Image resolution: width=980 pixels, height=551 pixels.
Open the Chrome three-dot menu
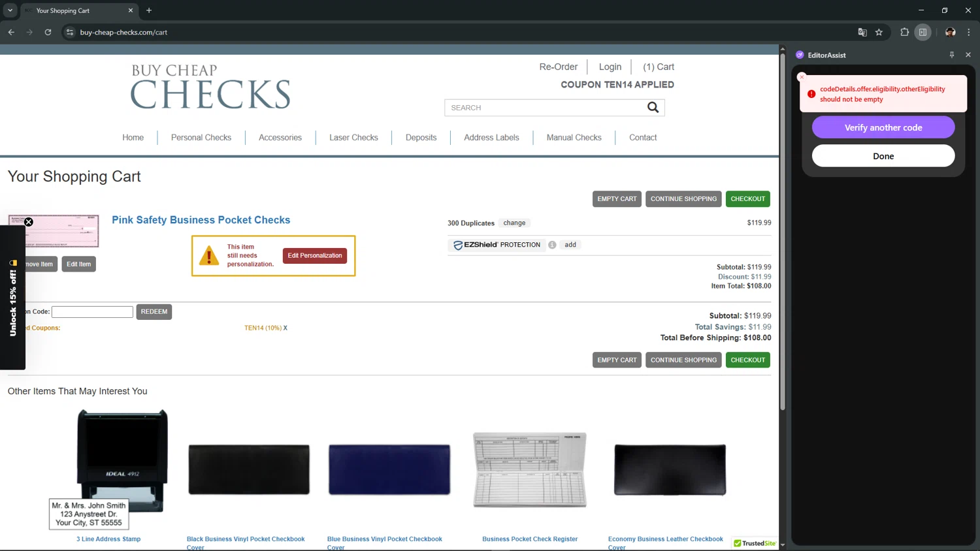pyautogui.click(x=969, y=32)
